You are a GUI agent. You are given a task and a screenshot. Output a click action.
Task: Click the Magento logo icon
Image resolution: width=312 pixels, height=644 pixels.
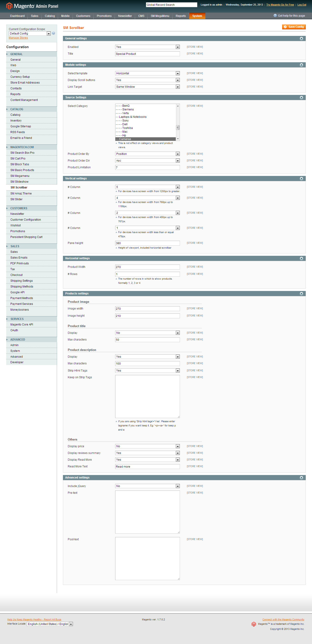9,6
